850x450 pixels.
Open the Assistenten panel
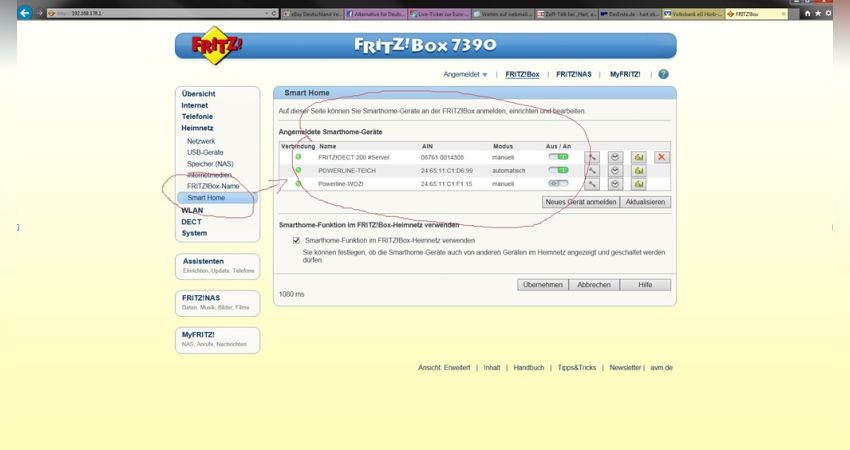217,266
